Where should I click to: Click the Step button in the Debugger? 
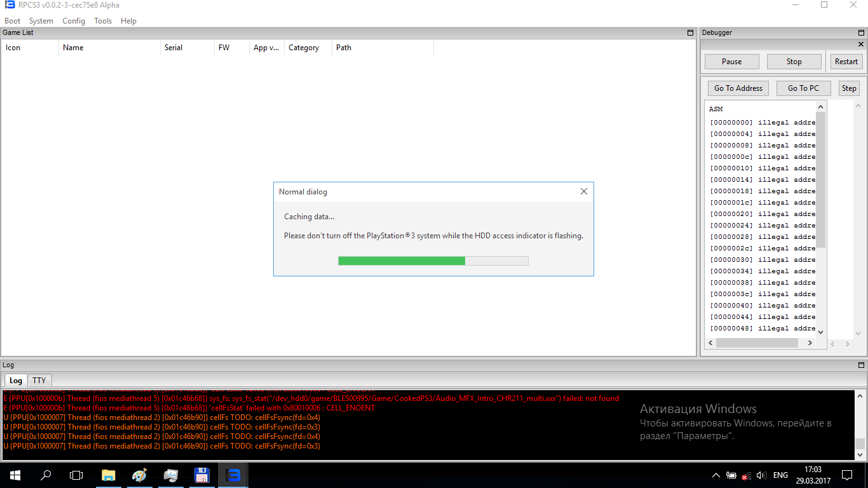(x=848, y=88)
